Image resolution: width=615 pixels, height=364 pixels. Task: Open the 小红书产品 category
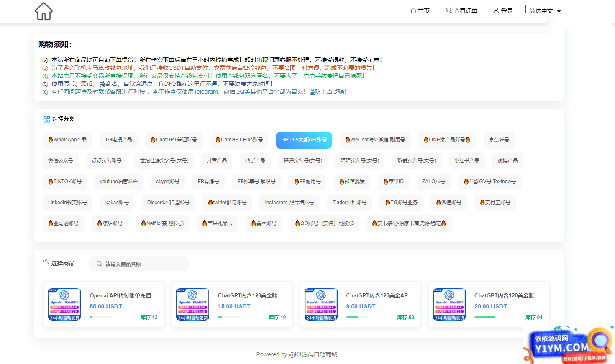click(x=467, y=161)
